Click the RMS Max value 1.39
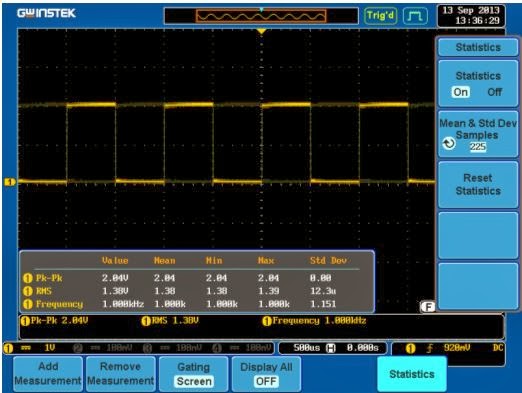 pos(268,291)
